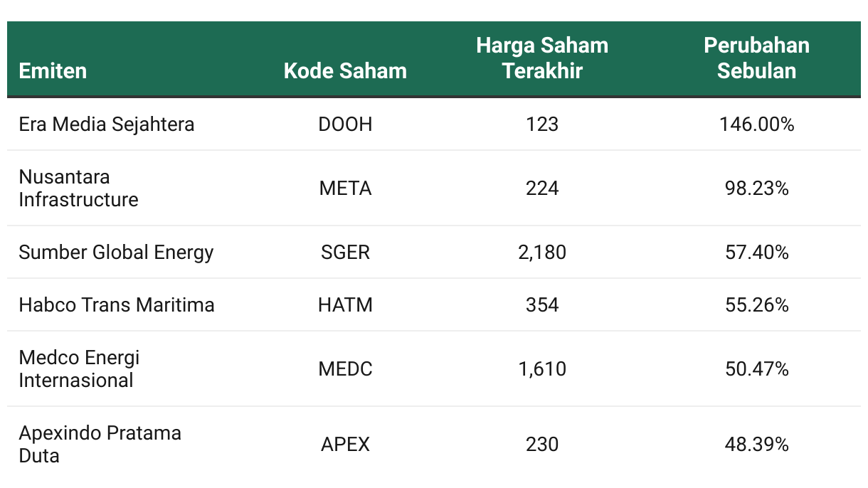Select Nusantara Infrastructure company name
Image resolution: width=868 pixels, height=488 pixels.
(78, 189)
